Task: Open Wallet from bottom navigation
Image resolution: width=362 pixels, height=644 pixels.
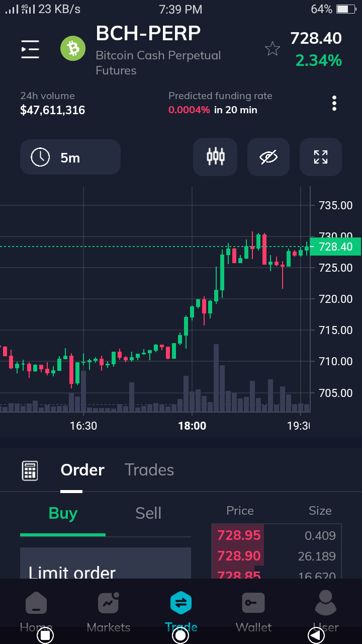Action: [253, 612]
